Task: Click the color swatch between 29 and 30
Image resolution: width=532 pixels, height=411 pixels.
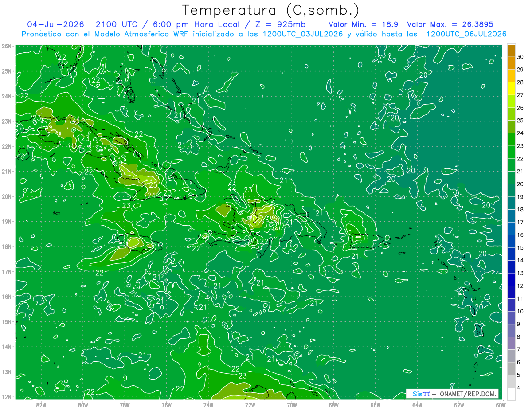Action: point(511,63)
